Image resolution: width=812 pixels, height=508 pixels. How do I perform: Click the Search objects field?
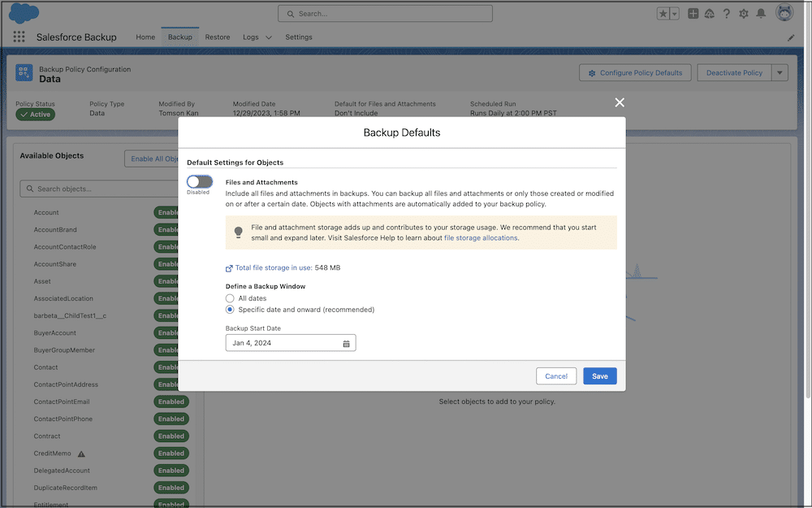99,189
